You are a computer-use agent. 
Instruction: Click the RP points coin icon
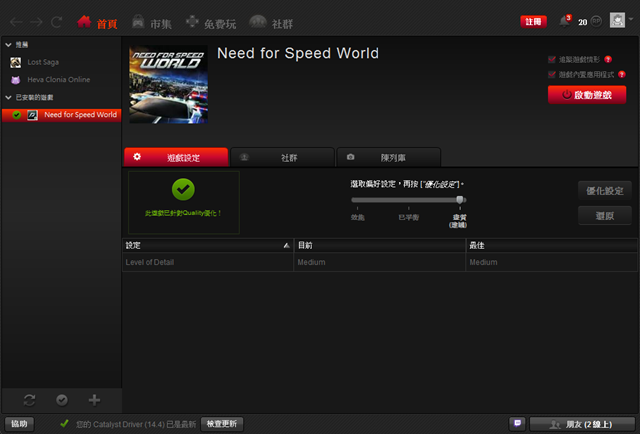point(596,21)
